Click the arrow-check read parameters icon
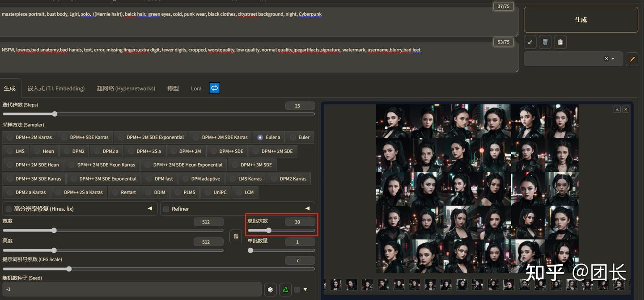This screenshot has width=644, height=300. coord(530,42)
